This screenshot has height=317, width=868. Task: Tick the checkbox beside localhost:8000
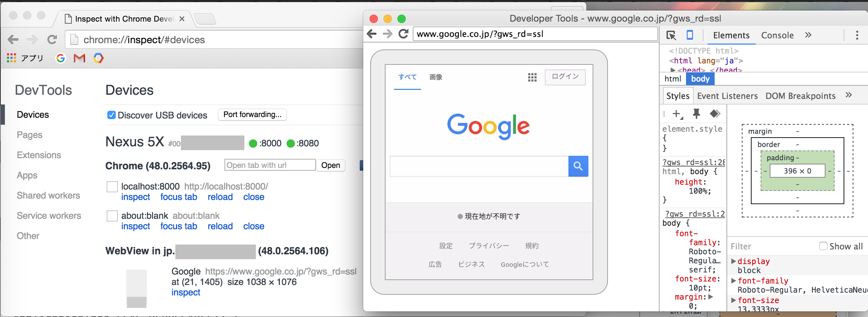coord(112,187)
